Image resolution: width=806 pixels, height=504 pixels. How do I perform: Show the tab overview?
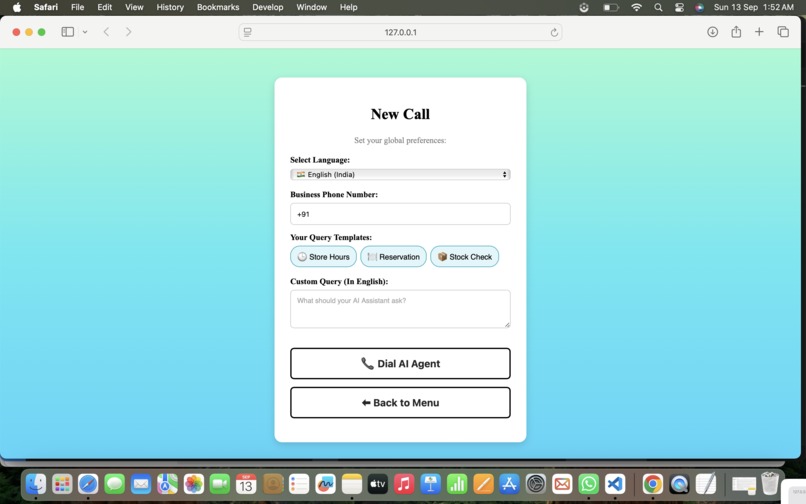(x=783, y=32)
